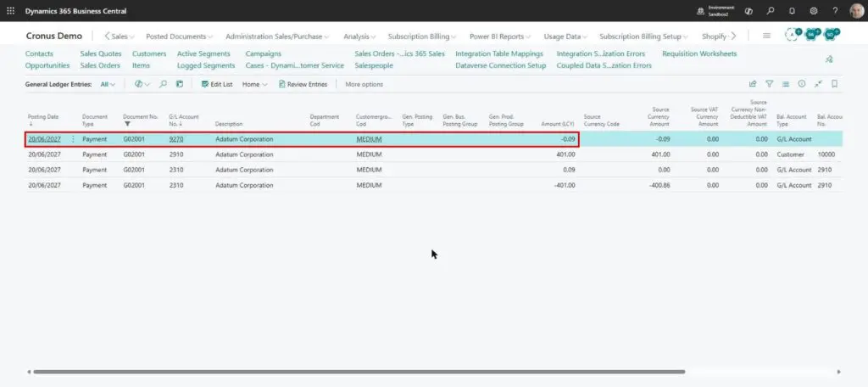The width and height of the screenshot is (868, 387).
Task: Click the personalize pin icon below the team badges
Action: [x=829, y=59]
